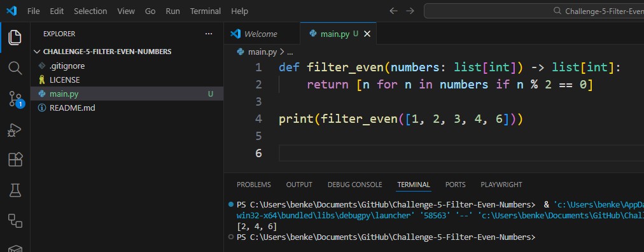Viewport: 644px width, 252px height.
Task: Click the command center search box
Action: [x=534, y=11]
